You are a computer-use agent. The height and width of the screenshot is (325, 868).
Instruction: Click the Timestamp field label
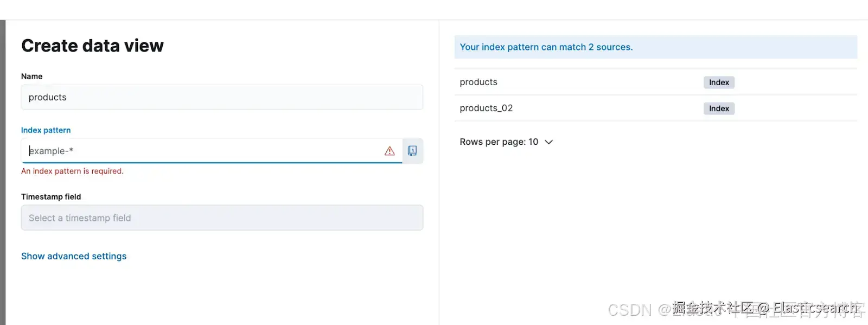pos(51,197)
